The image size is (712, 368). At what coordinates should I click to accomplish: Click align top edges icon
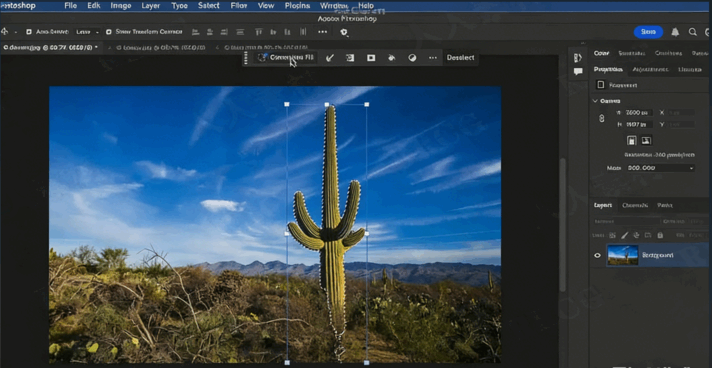point(258,32)
